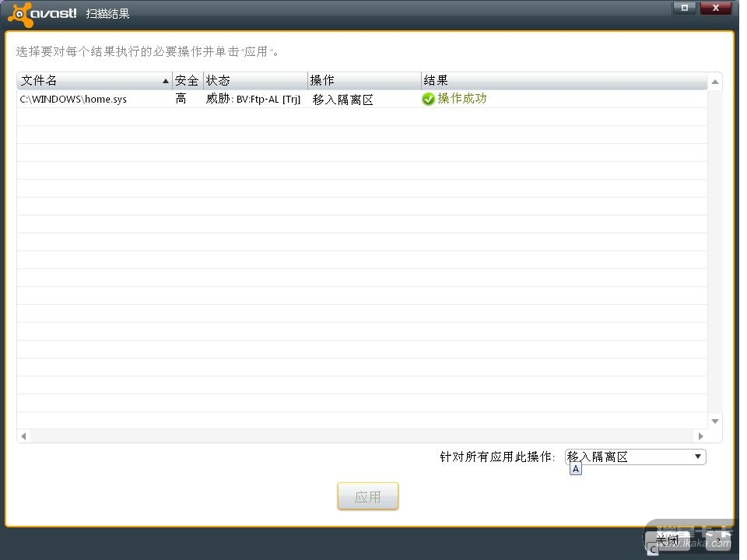Click the 操作成功 result text

click(x=461, y=99)
